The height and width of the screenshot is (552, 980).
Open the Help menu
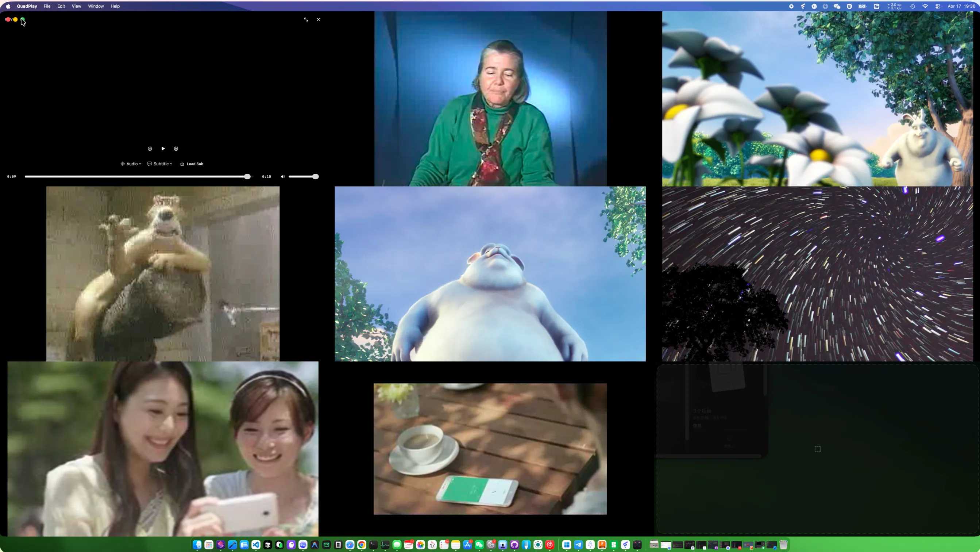pyautogui.click(x=115, y=6)
